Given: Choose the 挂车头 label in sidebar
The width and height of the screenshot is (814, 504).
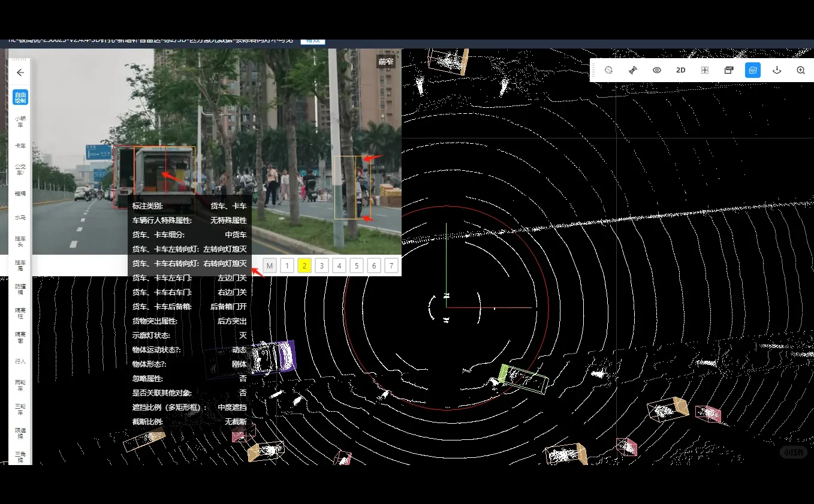Looking at the screenshot, I should click(x=20, y=242).
